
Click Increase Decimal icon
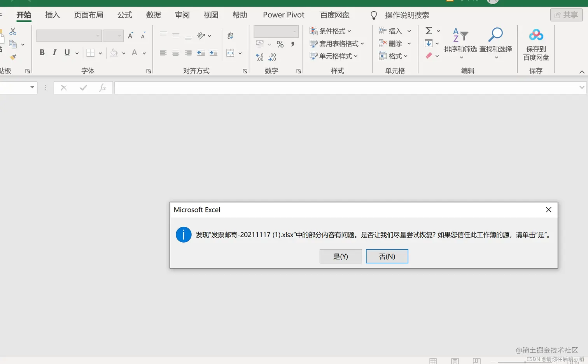(x=260, y=57)
